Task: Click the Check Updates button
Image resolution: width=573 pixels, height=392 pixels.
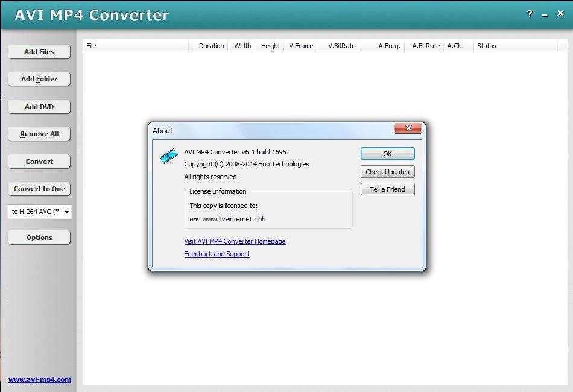Action: (x=387, y=172)
